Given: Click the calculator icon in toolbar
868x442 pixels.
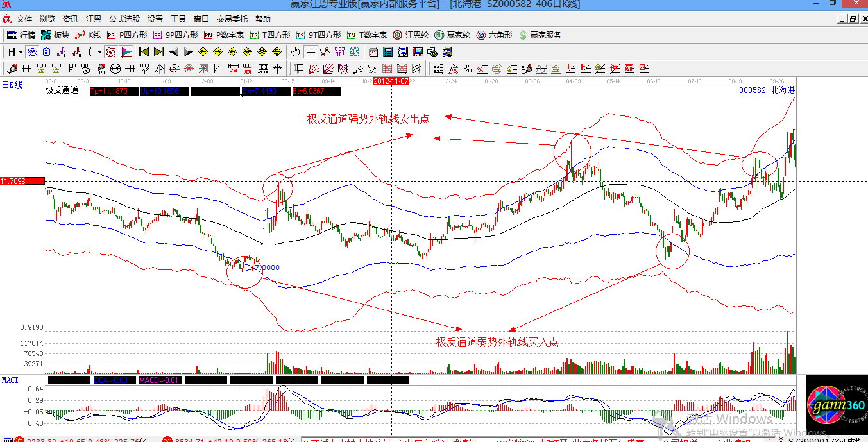Looking at the screenshot, I should coord(388,52).
